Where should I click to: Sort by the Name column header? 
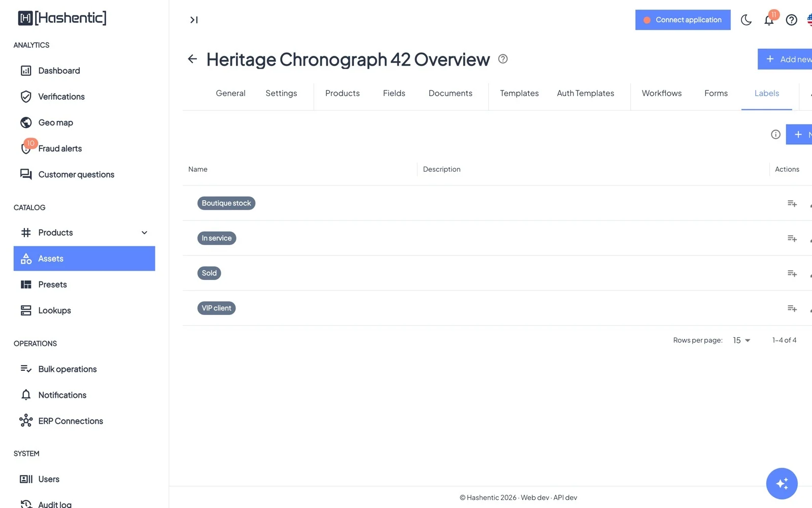[x=198, y=169]
